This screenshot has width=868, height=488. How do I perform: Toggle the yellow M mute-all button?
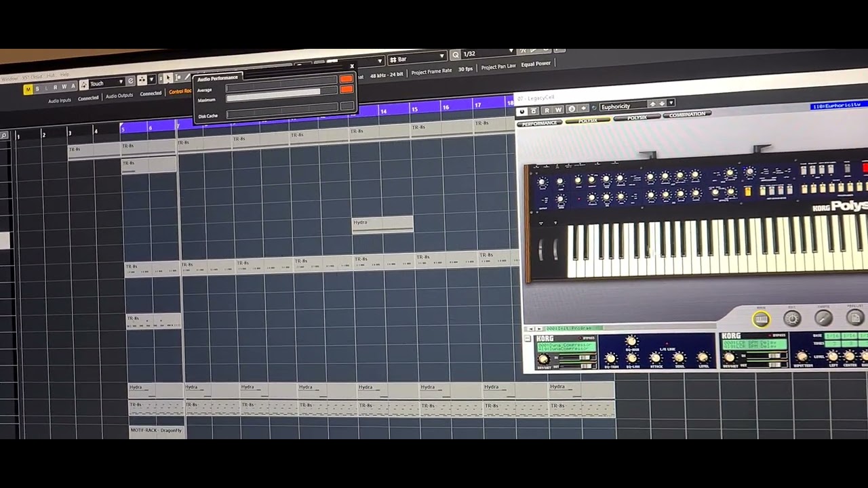[x=28, y=89]
